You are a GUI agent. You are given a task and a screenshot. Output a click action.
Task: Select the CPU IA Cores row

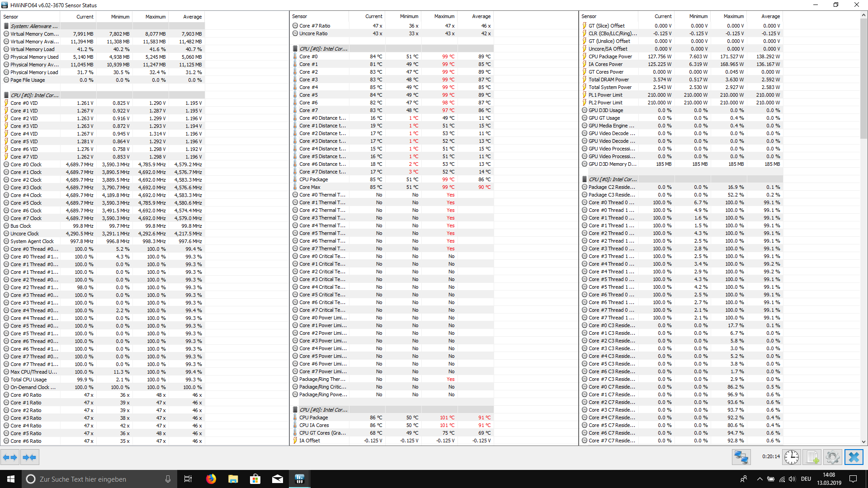[392, 425]
